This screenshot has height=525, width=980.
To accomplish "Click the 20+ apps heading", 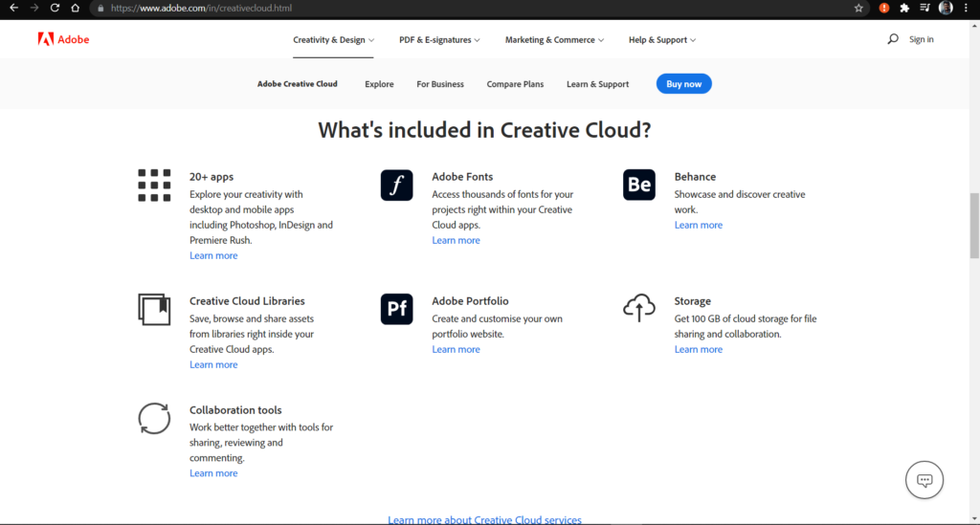I will tap(212, 177).
